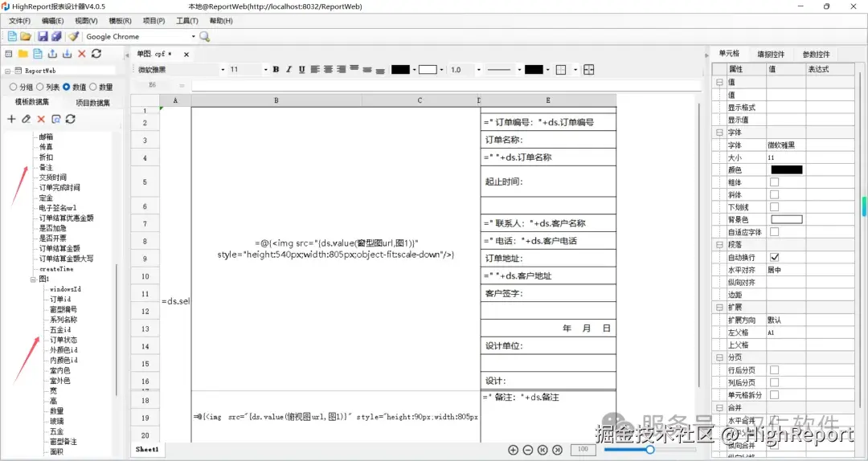Collapse the ReportWeb tree node

[x=8, y=71]
